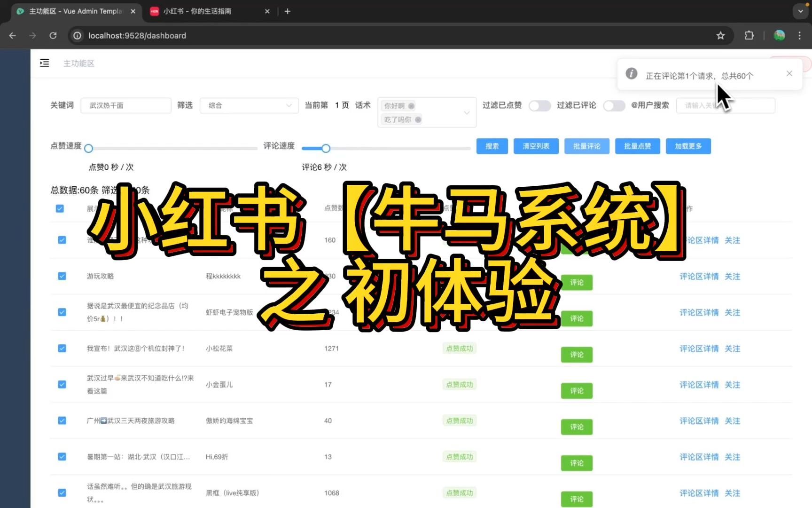The height and width of the screenshot is (508, 812).
Task: Click 关注 for Hi,69折 row
Action: pos(732,457)
